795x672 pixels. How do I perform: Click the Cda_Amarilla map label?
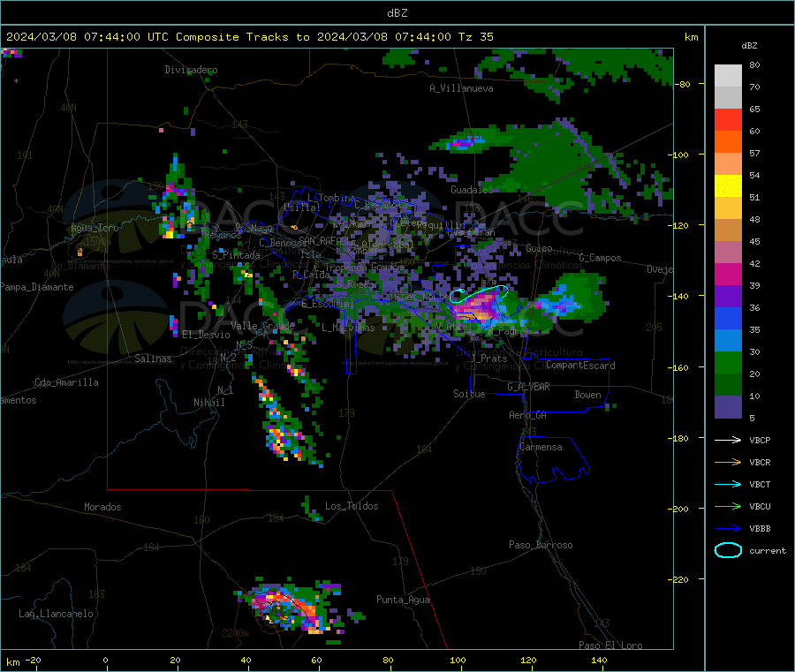pos(66,382)
